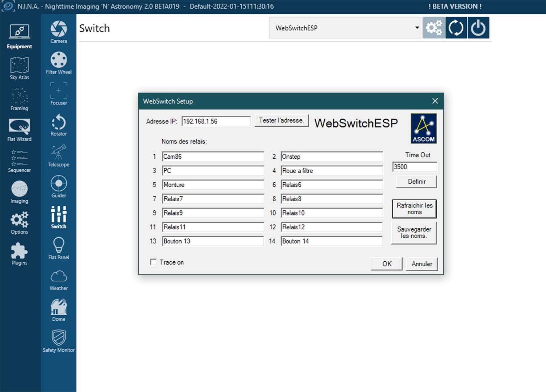Screen dimensions: 546x392
Task: Edit the Bouton 13 name field
Action: (213, 241)
